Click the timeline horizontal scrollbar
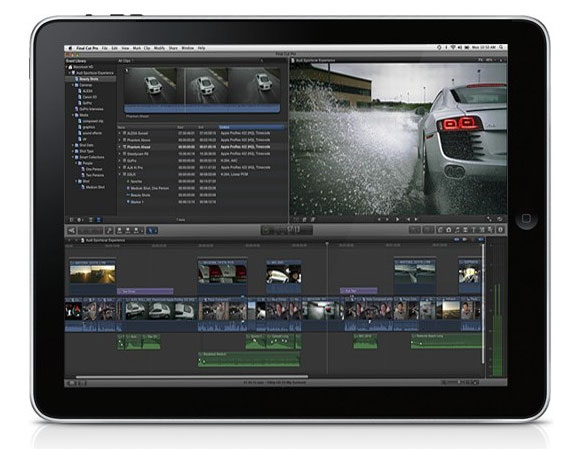The width and height of the screenshot is (580, 449). pos(192,377)
